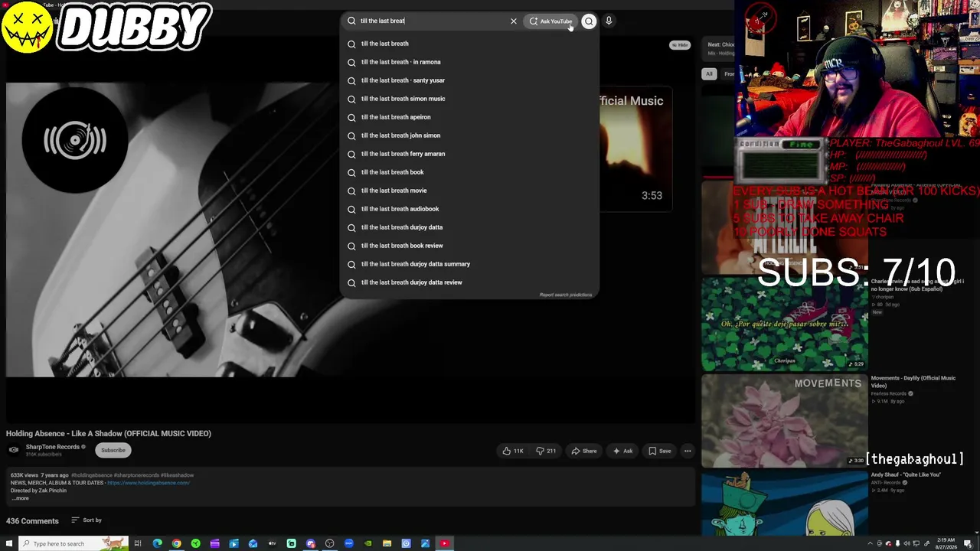Open SharpTone Records channel name link
Viewport: 980px width, 551px height.
[x=53, y=447]
